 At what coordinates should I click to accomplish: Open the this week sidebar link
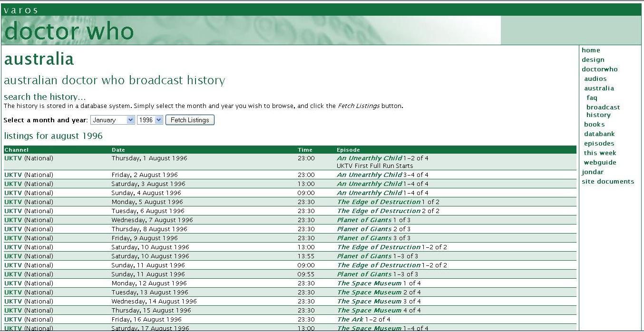(600, 153)
